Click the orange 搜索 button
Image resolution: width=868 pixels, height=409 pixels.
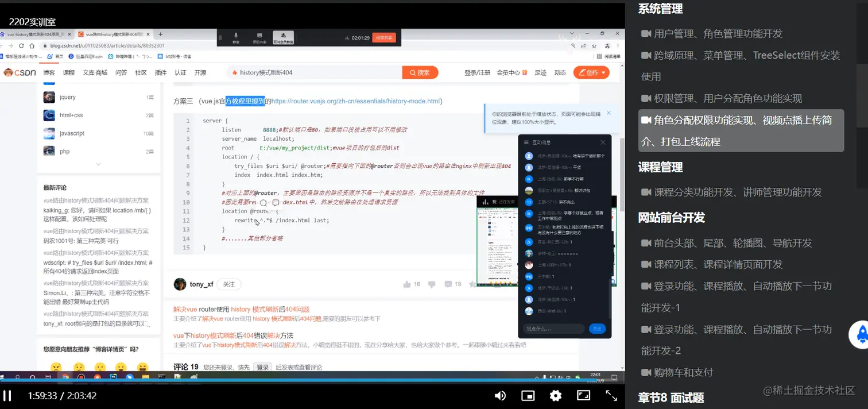click(420, 72)
